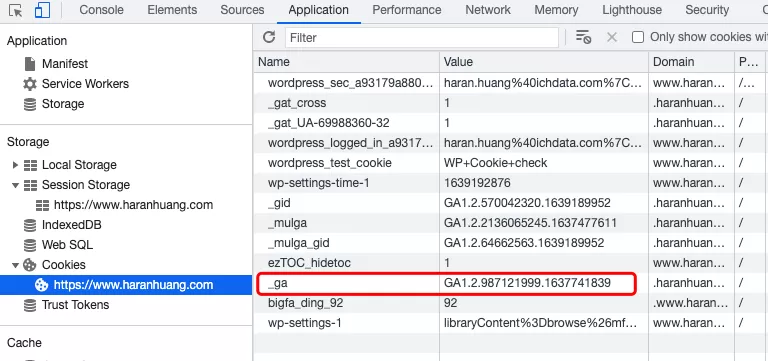Clear all cookies icon
This screenshot has width=768, height=361.
(x=583, y=37)
